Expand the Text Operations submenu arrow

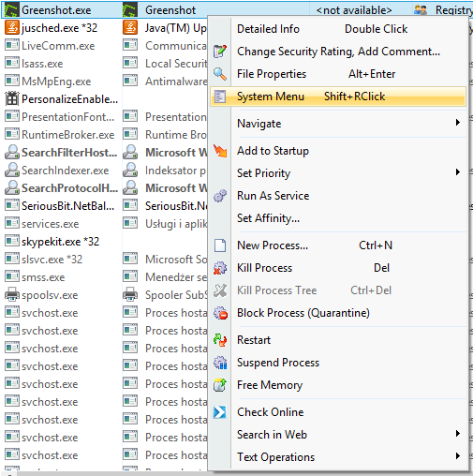(x=458, y=456)
